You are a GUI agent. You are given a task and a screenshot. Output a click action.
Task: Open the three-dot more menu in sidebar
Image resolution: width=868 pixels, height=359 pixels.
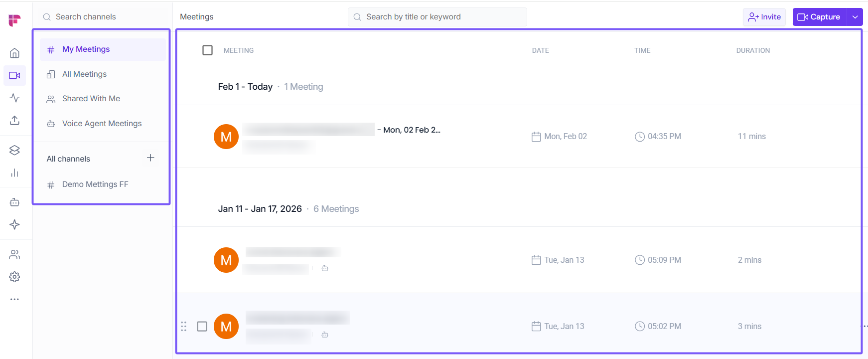15,299
